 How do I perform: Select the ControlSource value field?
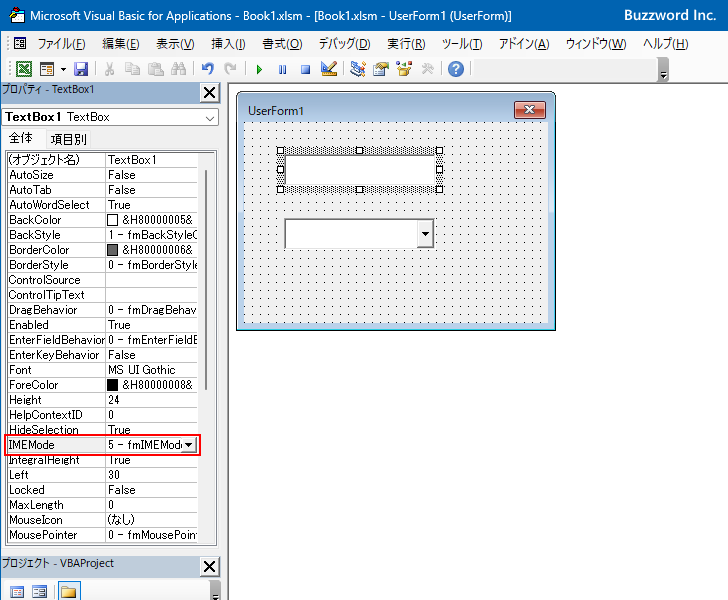(x=152, y=280)
